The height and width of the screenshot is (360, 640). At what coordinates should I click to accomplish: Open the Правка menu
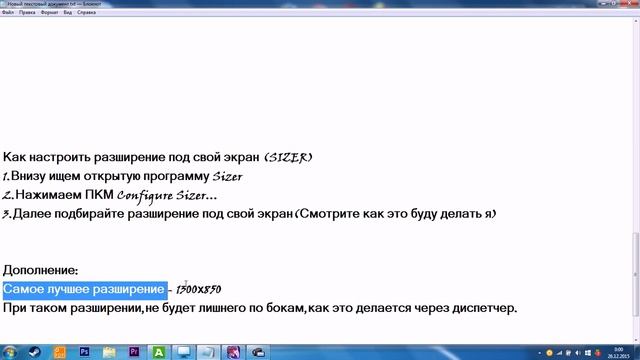click(x=27, y=13)
